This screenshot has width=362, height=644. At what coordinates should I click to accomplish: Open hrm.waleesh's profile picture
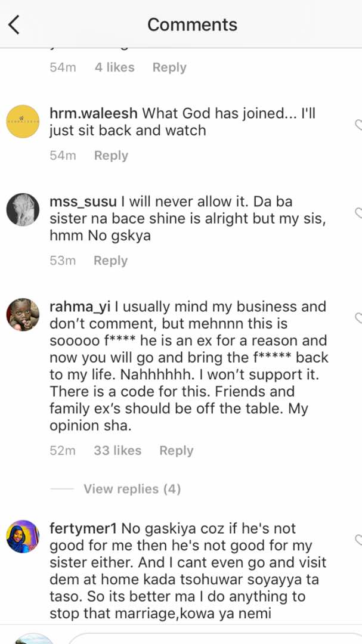[23, 122]
